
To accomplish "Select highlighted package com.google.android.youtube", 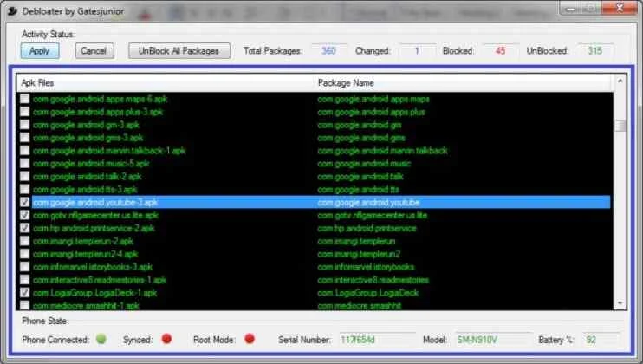I will tap(368, 202).
